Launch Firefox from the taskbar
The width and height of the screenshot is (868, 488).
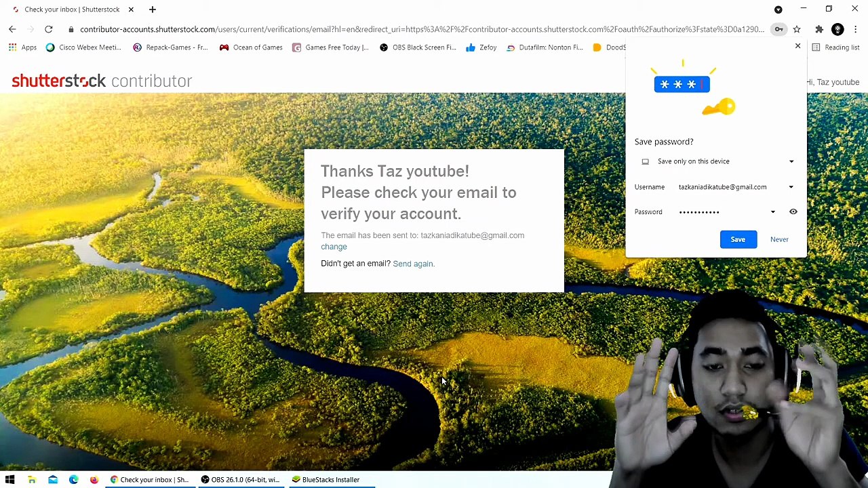coord(94,480)
